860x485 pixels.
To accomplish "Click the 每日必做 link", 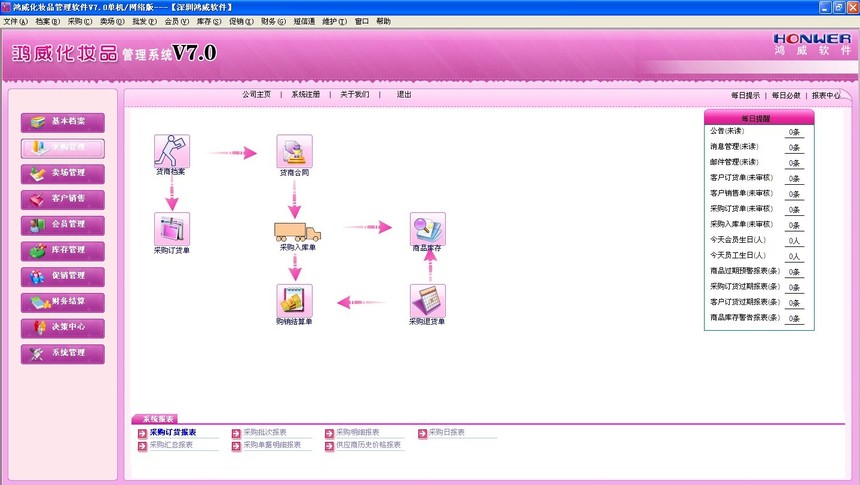I will (x=787, y=95).
